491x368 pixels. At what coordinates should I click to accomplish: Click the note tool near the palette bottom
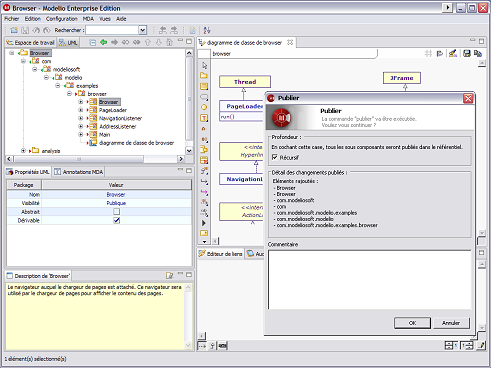(x=204, y=233)
